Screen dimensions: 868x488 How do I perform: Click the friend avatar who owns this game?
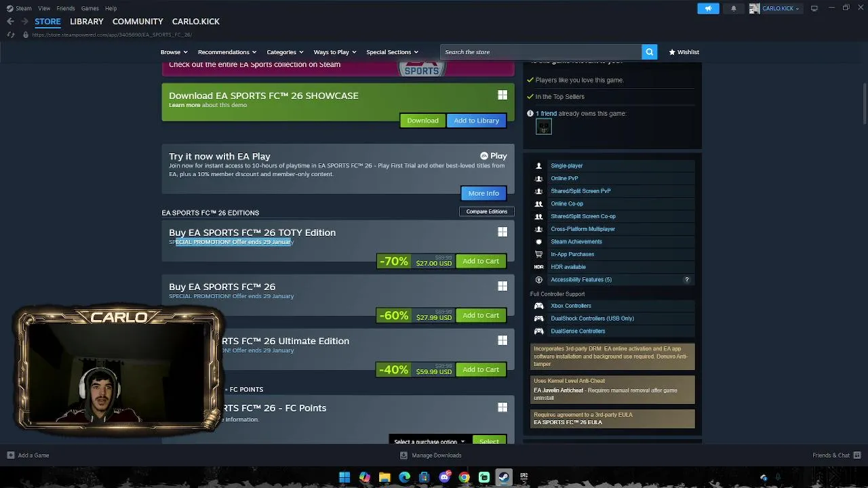pos(544,127)
